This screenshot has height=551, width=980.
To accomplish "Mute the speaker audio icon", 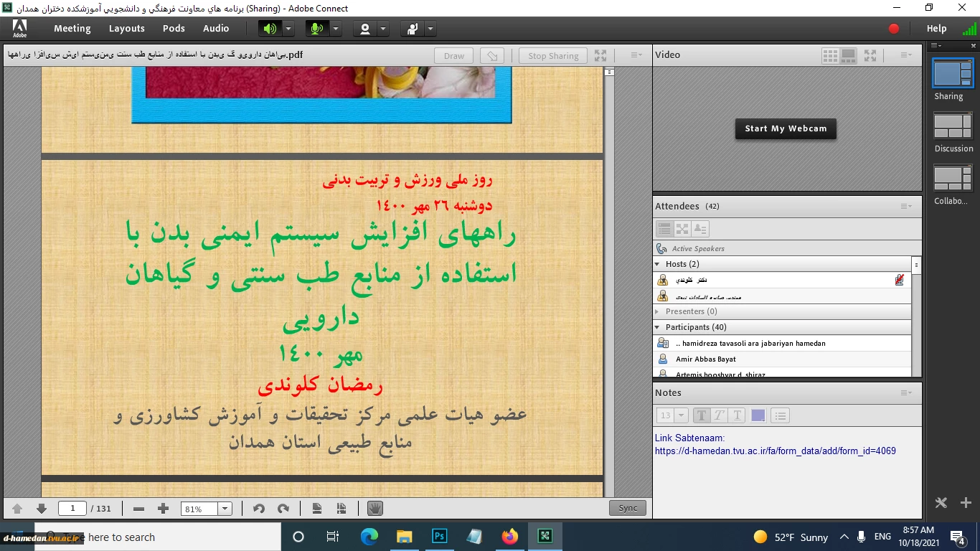I will pos(270,29).
